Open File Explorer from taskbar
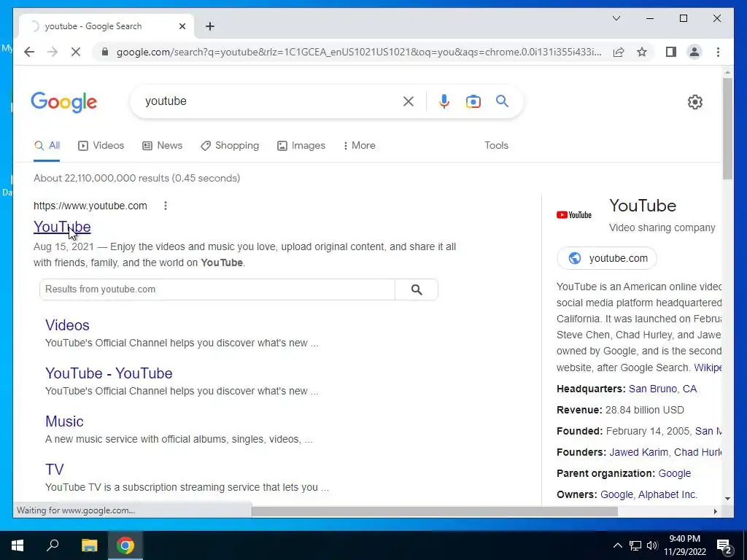Screen dimensions: 747x560 pyautogui.click(x=89, y=545)
